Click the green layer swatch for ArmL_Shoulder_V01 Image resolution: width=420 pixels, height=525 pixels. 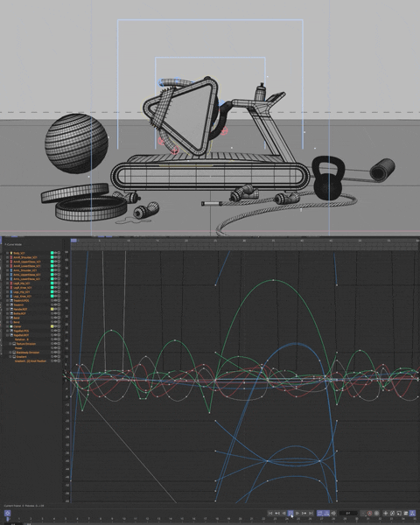[x=52, y=270]
